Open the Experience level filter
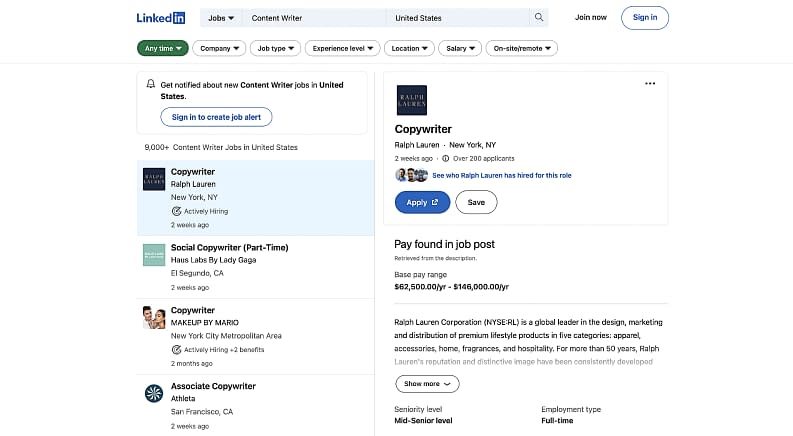The image size is (793, 436). 342,48
